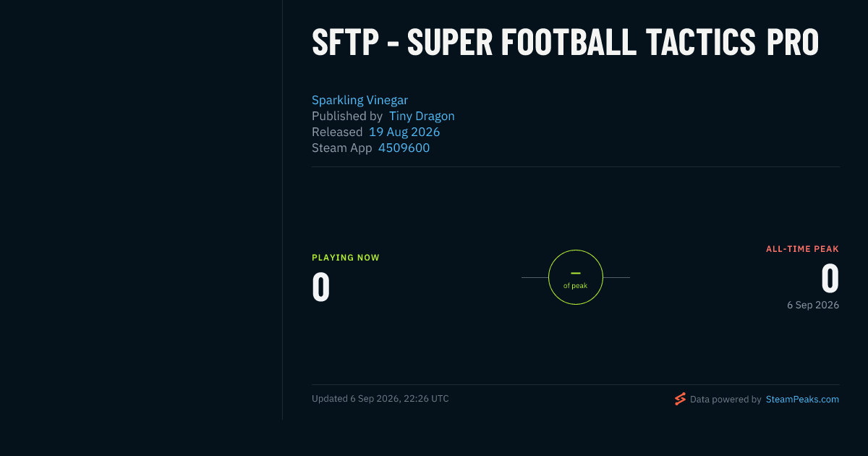
Task: Click the Released label
Action: (x=337, y=132)
